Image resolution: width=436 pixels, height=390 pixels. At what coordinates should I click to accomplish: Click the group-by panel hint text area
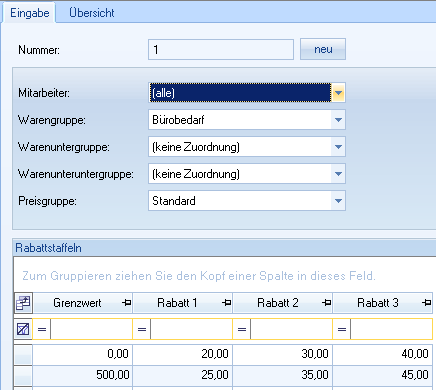(199, 276)
